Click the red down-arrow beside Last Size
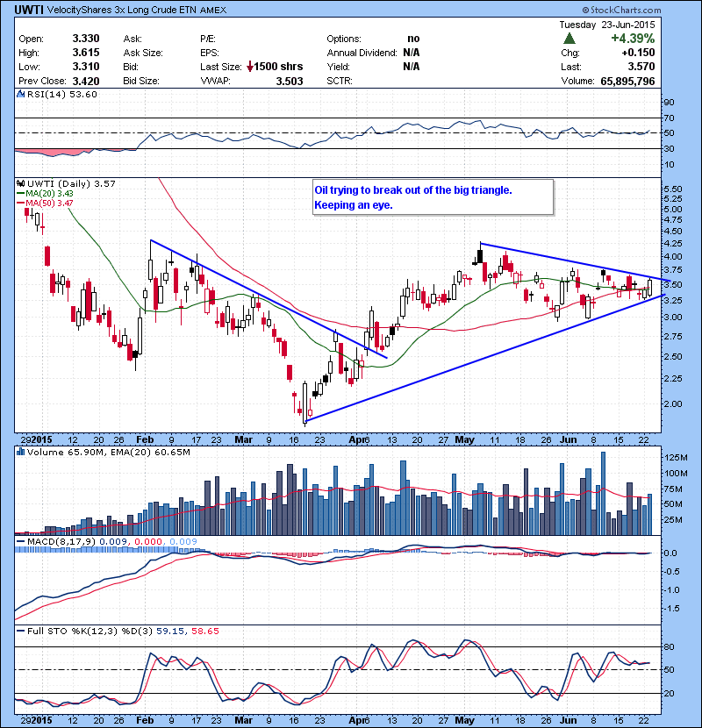Screen dimensions: 702x728 pyautogui.click(x=250, y=67)
